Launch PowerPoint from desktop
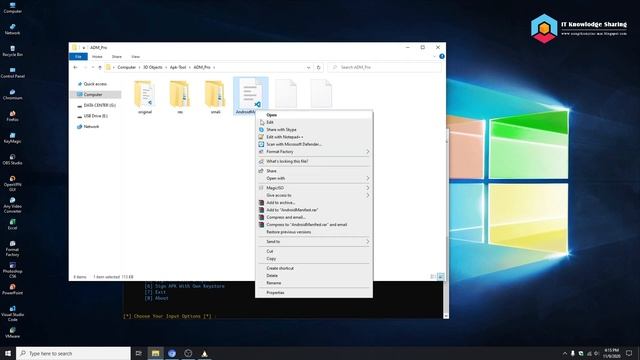 [x=13, y=289]
